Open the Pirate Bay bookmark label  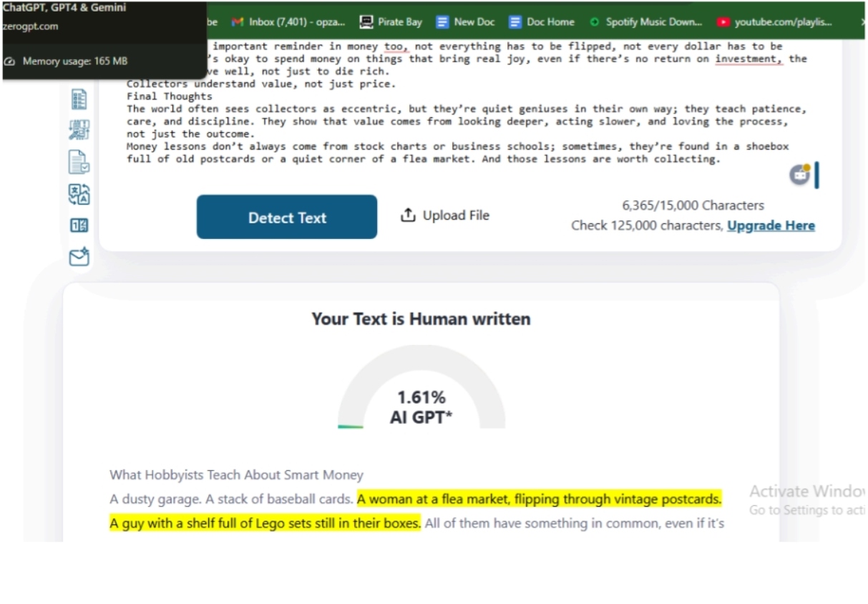pyautogui.click(x=400, y=22)
